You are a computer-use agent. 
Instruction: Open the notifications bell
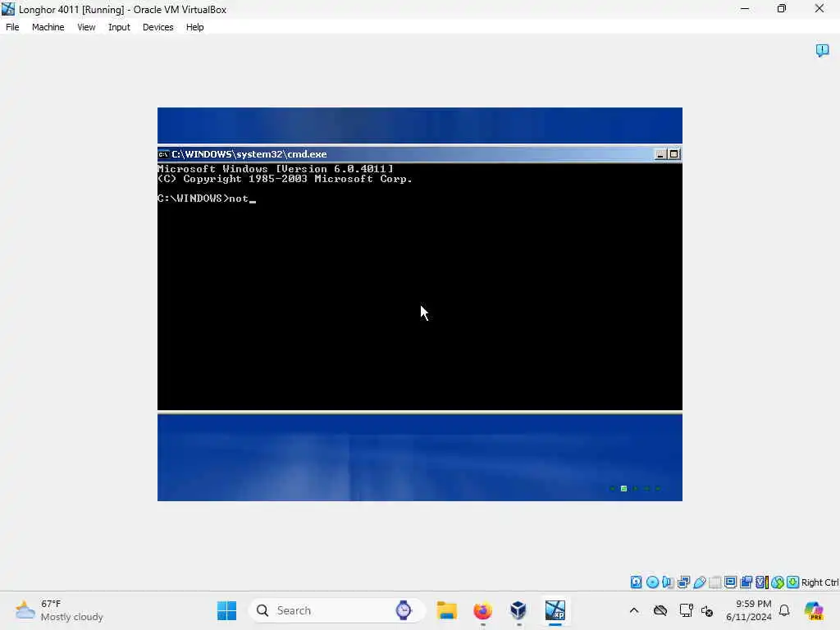coord(784,610)
